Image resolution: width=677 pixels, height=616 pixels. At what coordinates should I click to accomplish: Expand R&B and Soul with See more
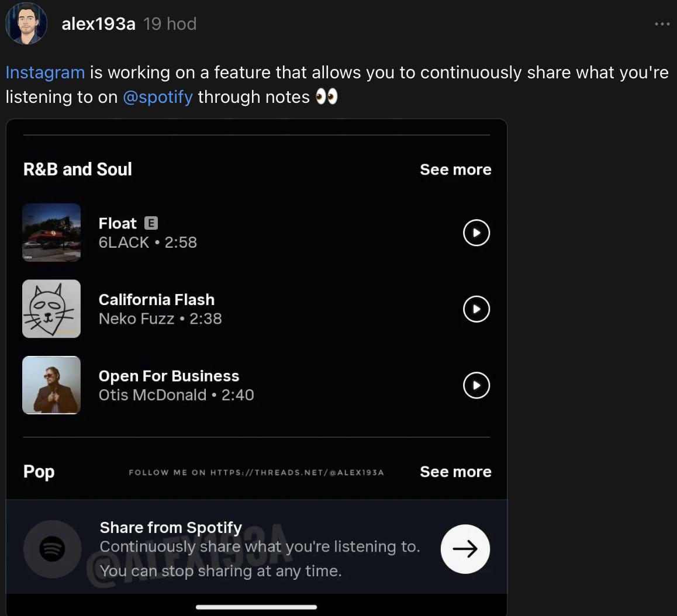pyautogui.click(x=455, y=169)
